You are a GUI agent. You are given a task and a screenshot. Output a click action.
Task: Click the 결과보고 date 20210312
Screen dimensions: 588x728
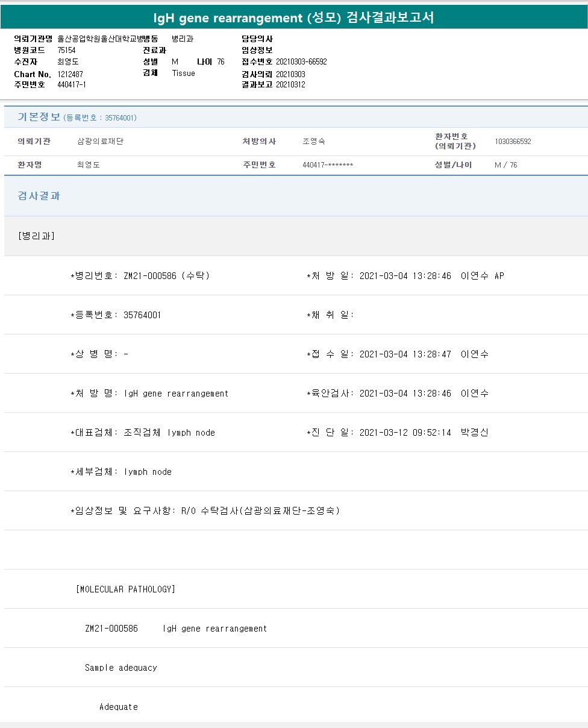290,85
